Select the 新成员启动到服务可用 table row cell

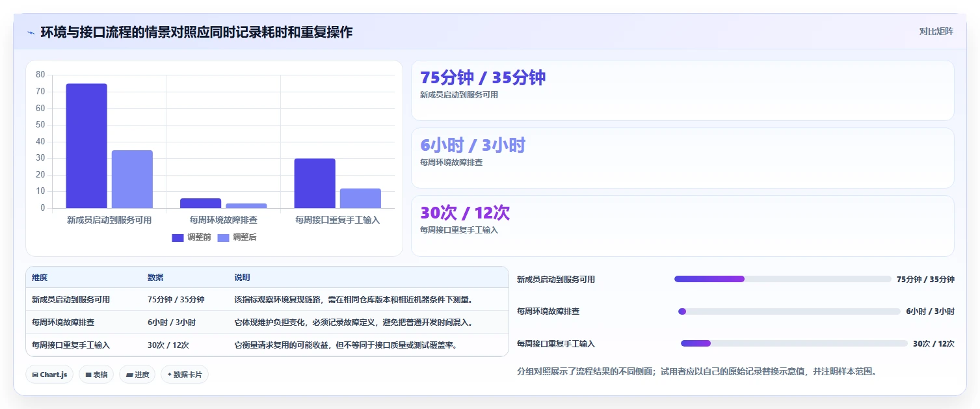(71, 300)
